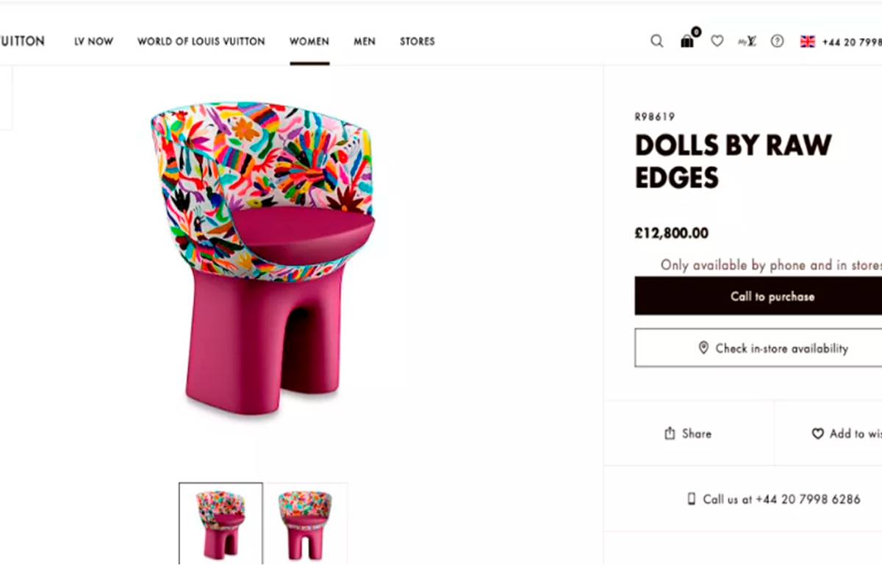Select the first chair thumbnail
The image size is (882, 588).
pos(220,523)
